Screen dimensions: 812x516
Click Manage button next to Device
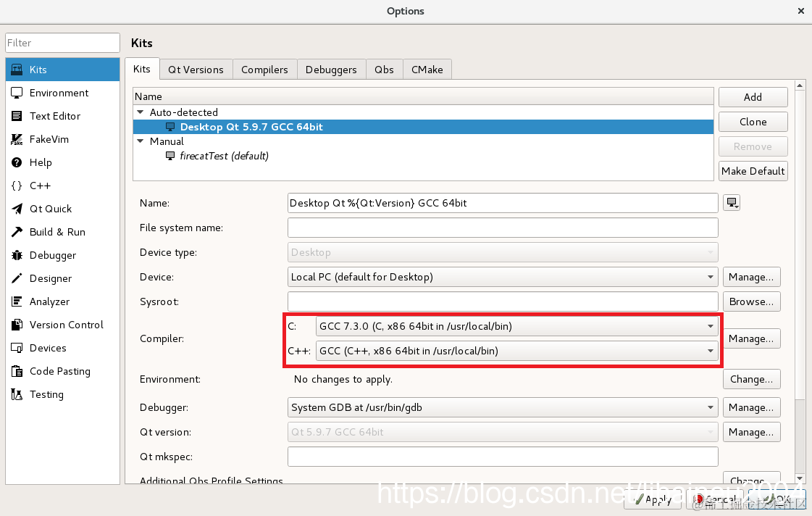click(x=751, y=277)
